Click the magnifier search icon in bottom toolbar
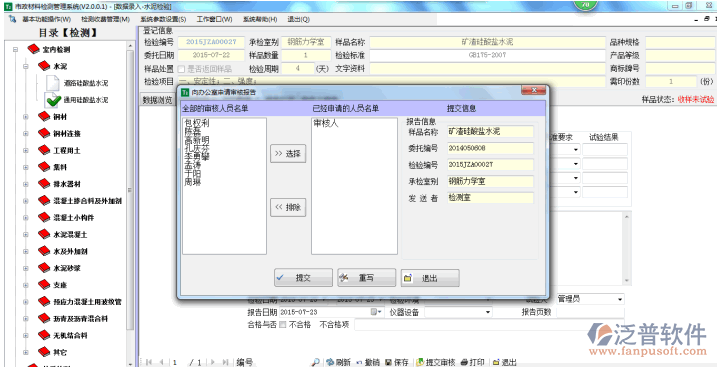717x367 pixels. click(x=315, y=362)
